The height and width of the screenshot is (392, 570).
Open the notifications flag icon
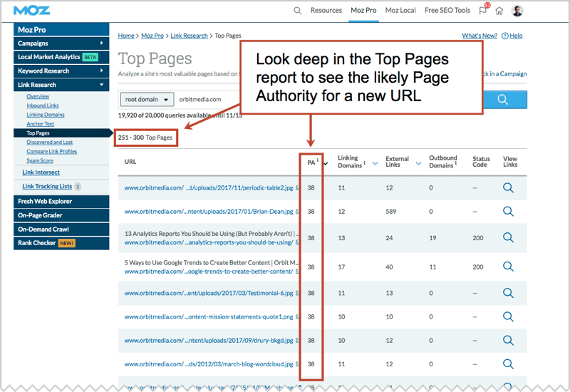[483, 11]
